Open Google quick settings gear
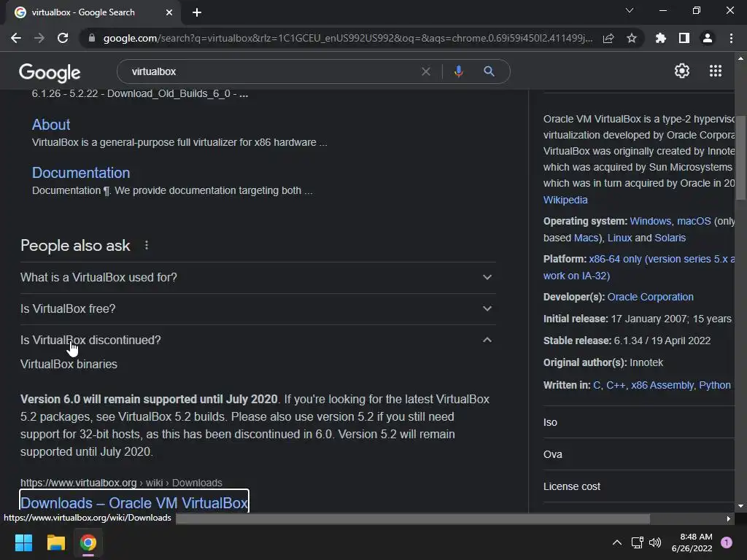This screenshot has height=560, width=747. pos(682,71)
